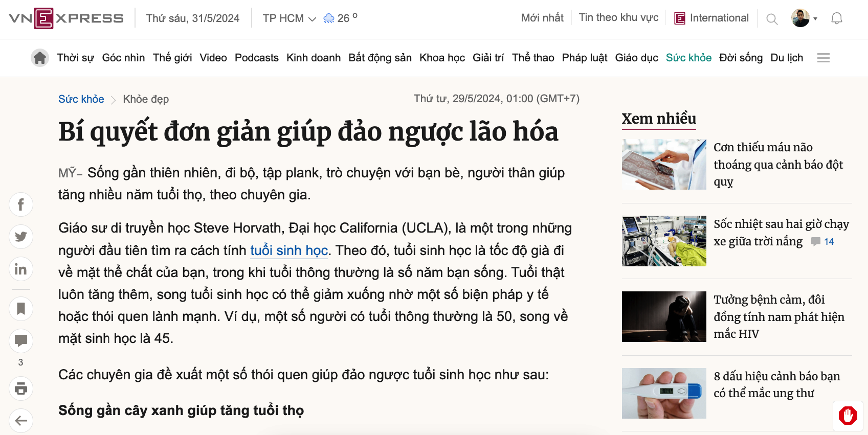Screen dimensions: 868x435
Task: Open the notifications bell
Action: (x=836, y=19)
